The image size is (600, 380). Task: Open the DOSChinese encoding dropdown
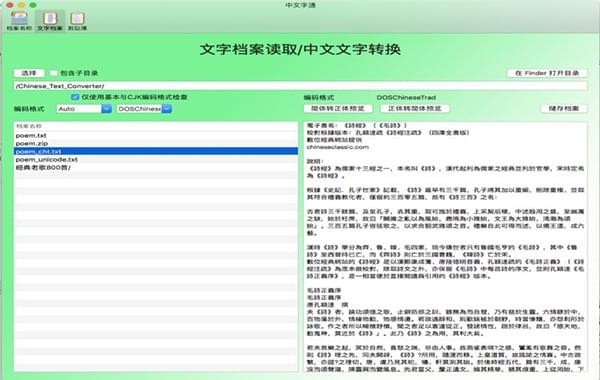pos(144,109)
